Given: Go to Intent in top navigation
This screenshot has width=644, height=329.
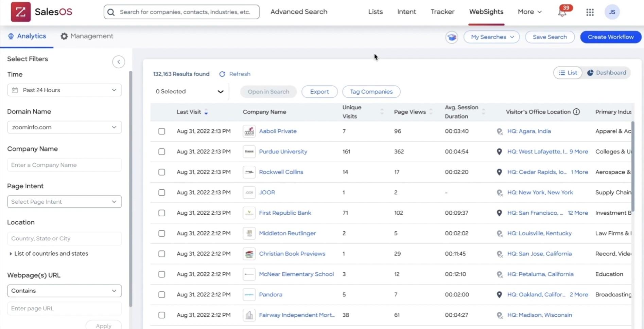Looking at the screenshot, I should coord(406,12).
